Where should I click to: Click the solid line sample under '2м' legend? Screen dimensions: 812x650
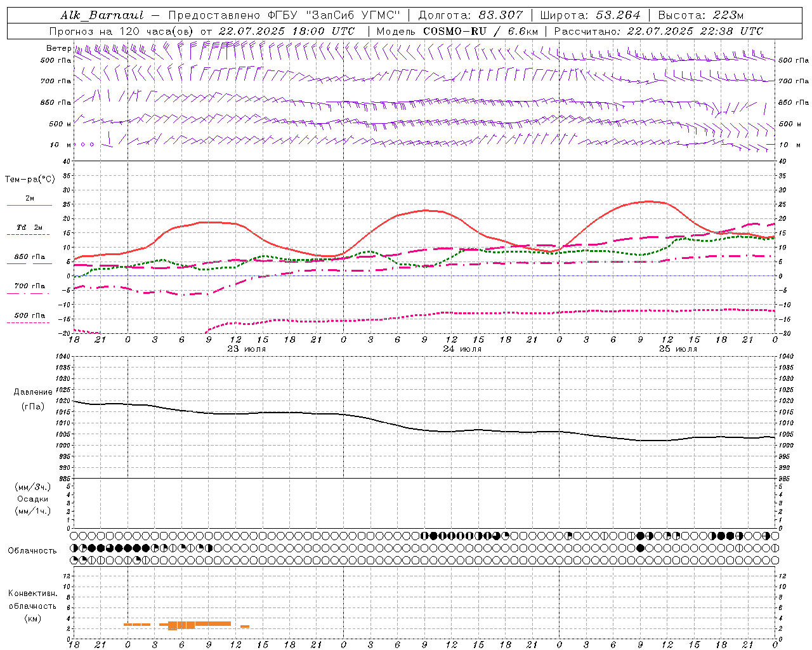(29, 205)
